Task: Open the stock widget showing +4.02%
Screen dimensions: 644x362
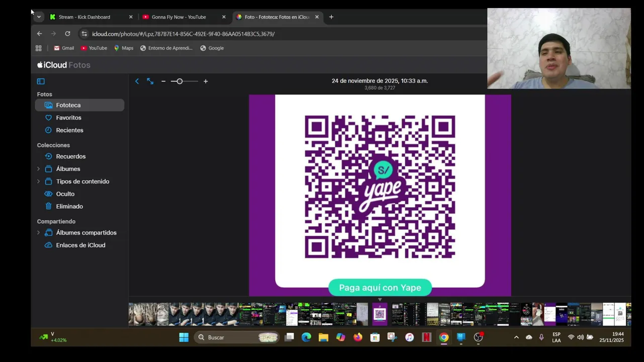Action: (x=53, y=337)
